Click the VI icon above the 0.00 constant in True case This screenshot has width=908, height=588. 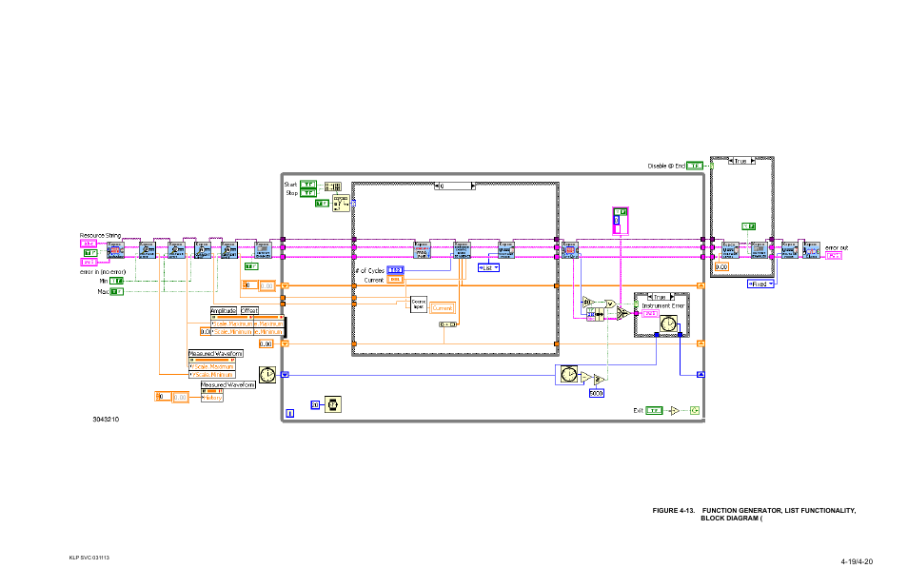[731, 250]
